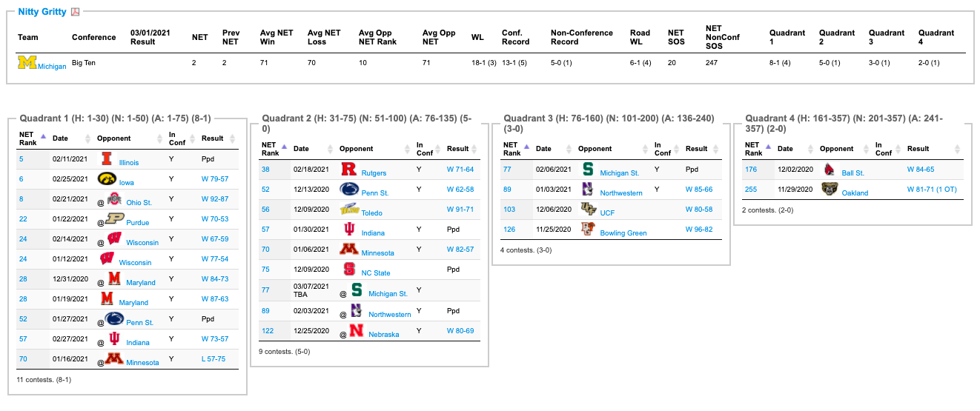
Task: Click the Big Ten conference cell
Action: 84,63
